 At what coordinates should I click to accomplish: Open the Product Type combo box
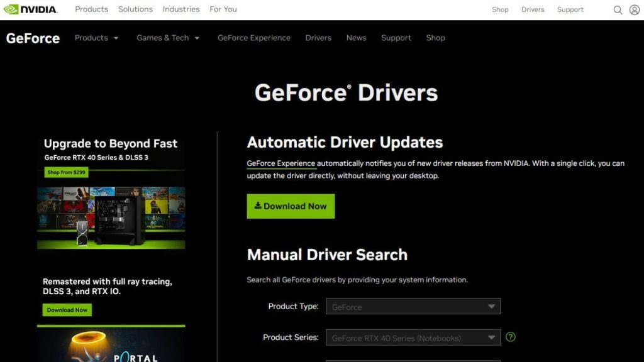tap(413, 306)
